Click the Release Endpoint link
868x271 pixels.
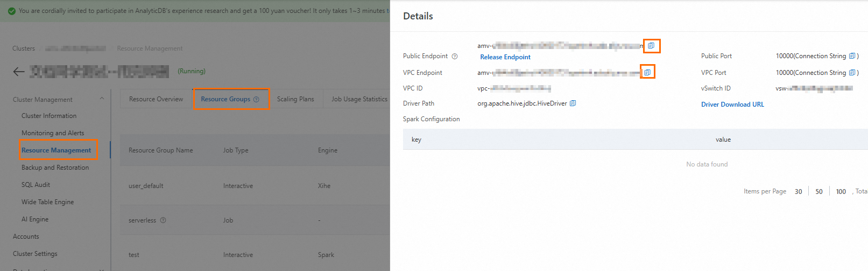(505, 57)
